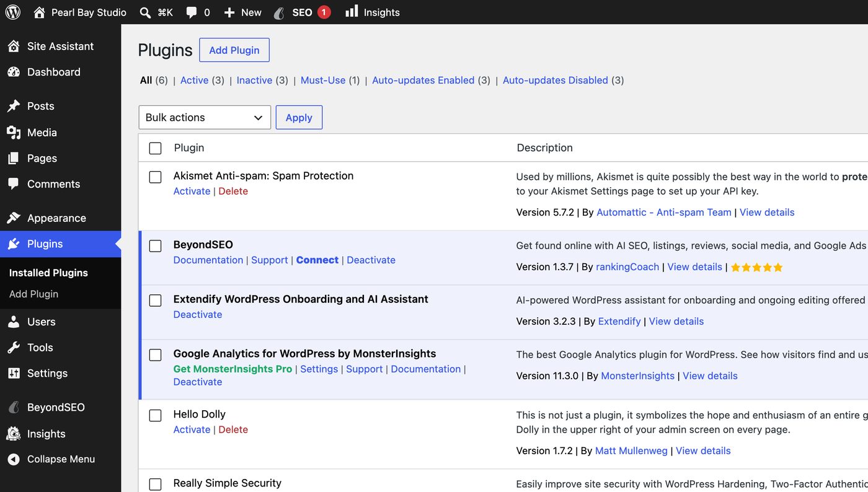Check the Akismet Anti-spam plugin checkbox

[155, 177]
